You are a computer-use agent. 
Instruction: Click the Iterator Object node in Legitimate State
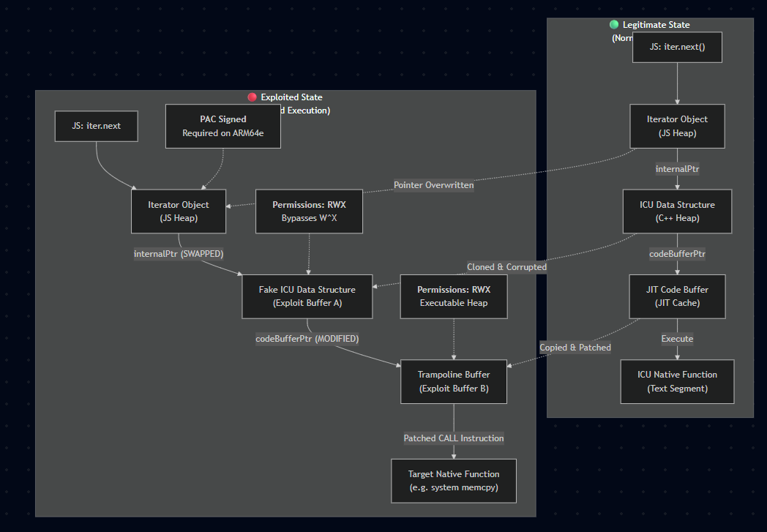pos(677,126)
